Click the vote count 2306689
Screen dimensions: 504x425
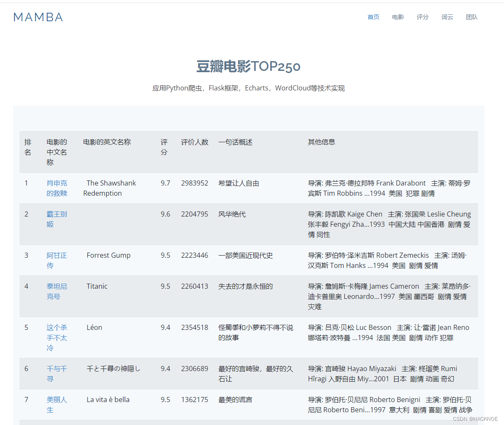tap(195, 369)
